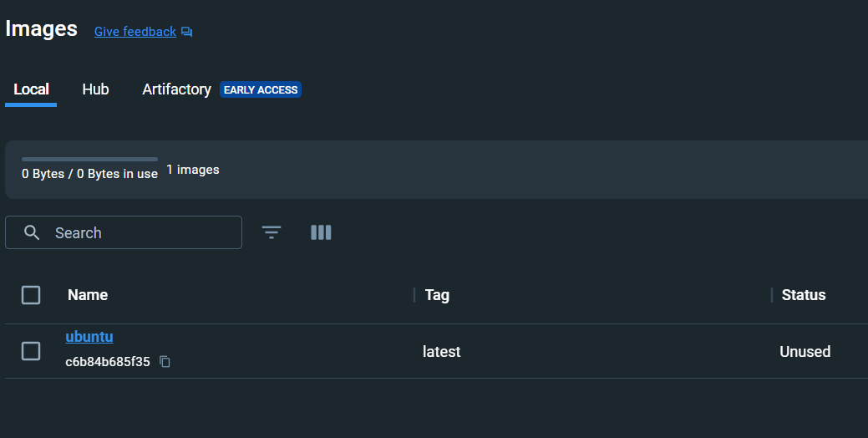Open the ubuntu image link
Image resolution: width=868 pixels, height=438 pixels.
[x=89, y=337]
